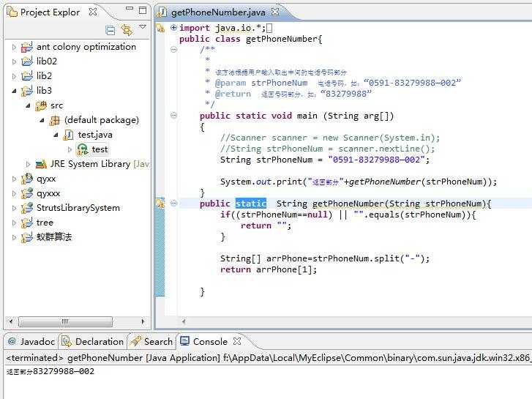The height and width of the screenshot is (399, 532).
Task: Open the Declaration tab
Action: coord(93,341)
